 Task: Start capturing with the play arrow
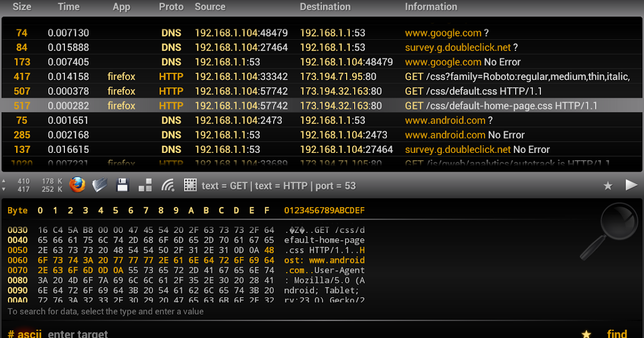point(632,184)
